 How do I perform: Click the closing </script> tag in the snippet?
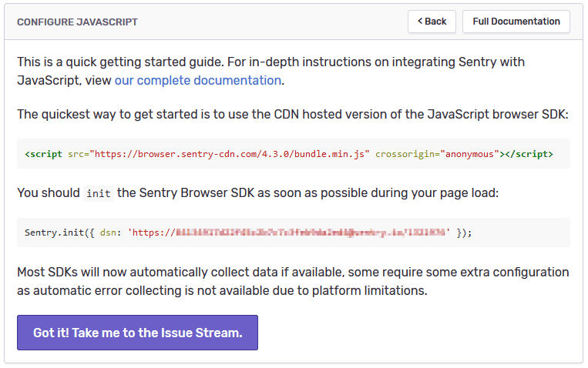point(528,154)
